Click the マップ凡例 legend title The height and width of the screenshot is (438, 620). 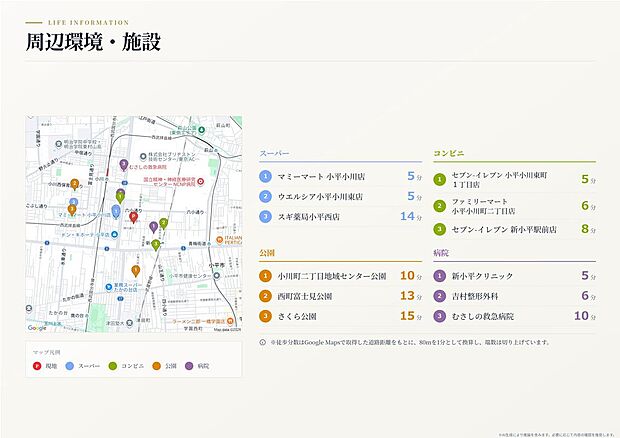(x=46, y=352)
